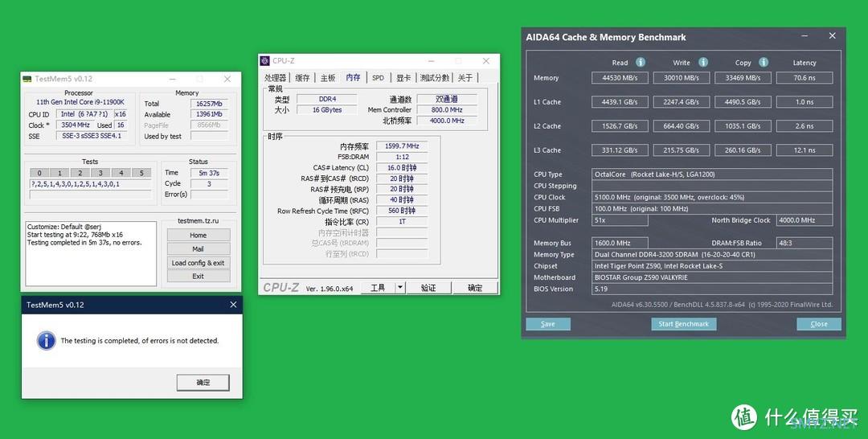
Task: Click Load config & exit in TestMem5
Action: tap(199, 263)
